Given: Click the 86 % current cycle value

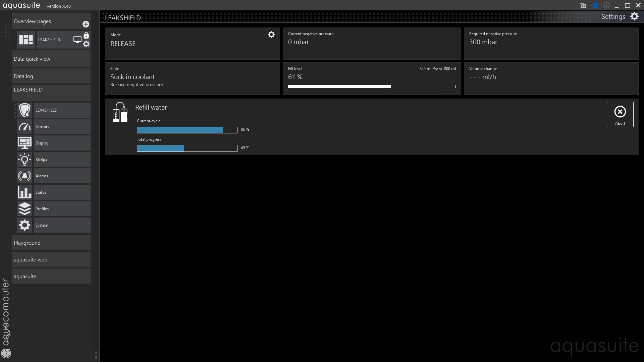Looking at the screenshot, I should (x=245, y=129).
